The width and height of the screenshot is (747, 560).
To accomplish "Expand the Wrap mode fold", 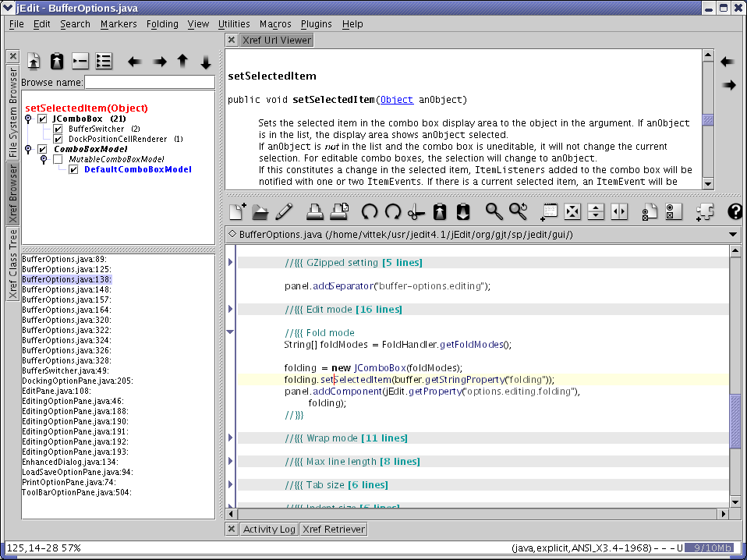I will click(231, 438).
